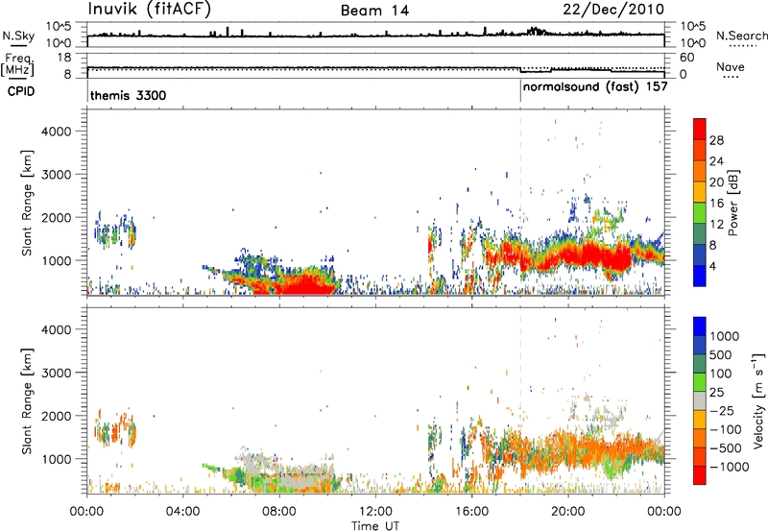768x532 pixels.
Task: Click the 'Inuvik (fitACF)' plot title
Action: click(150, 10)
